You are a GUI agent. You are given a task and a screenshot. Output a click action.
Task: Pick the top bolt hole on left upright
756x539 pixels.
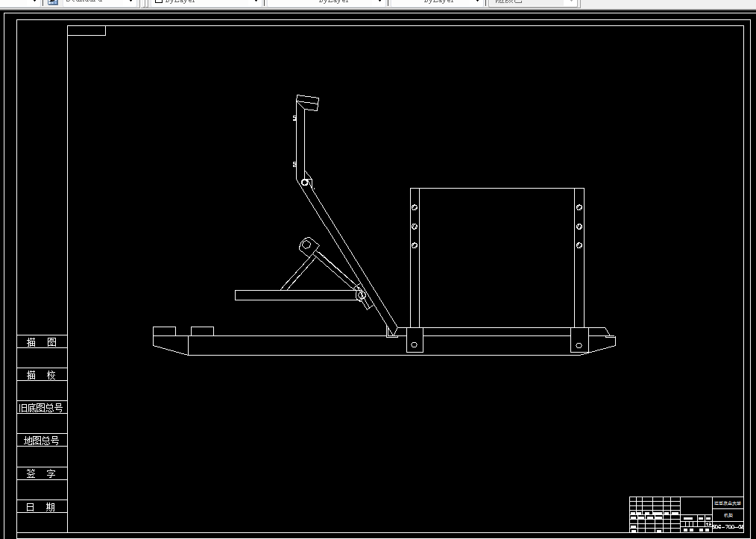(415, 207)
